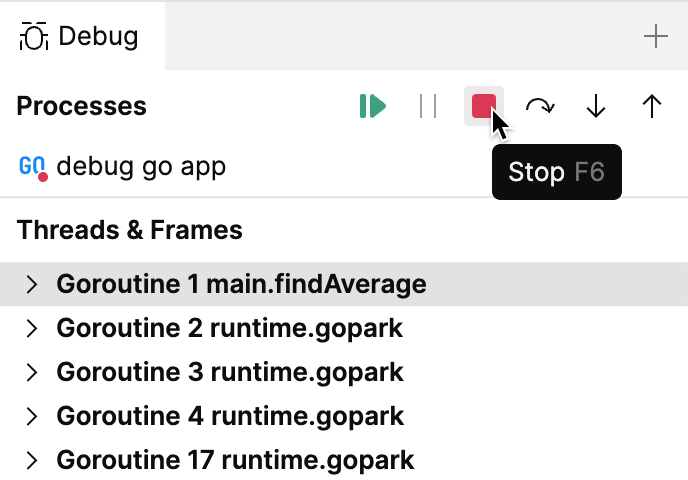
Task: Stop the debug session
Action: click(484, 106)
